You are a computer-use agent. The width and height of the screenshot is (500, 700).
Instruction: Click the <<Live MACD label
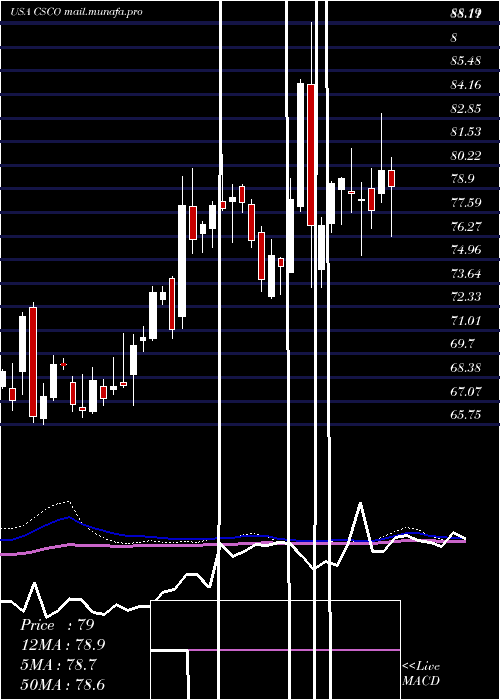coord(421,673)
